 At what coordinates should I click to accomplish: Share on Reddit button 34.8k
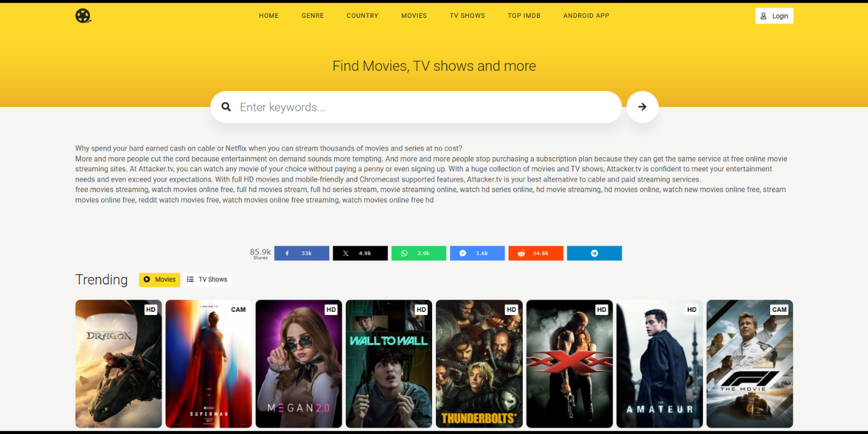536,253
